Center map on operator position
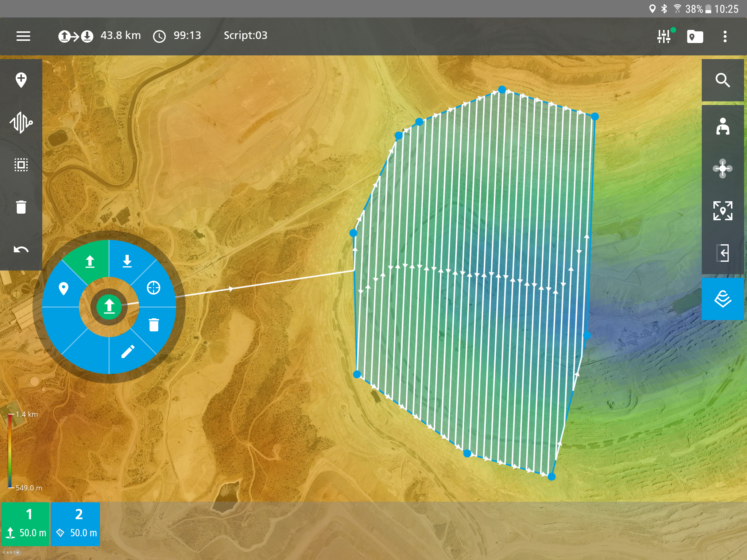The height and width of the screenshot is (560, 747). coord(723,127)
